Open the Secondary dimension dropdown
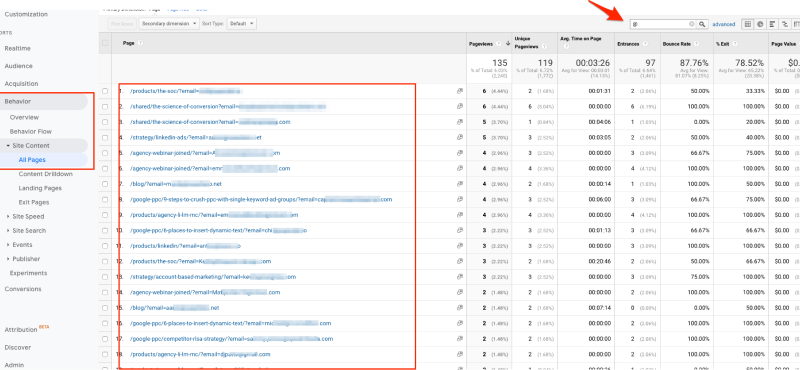800x370 pixels. pos(169,23)
